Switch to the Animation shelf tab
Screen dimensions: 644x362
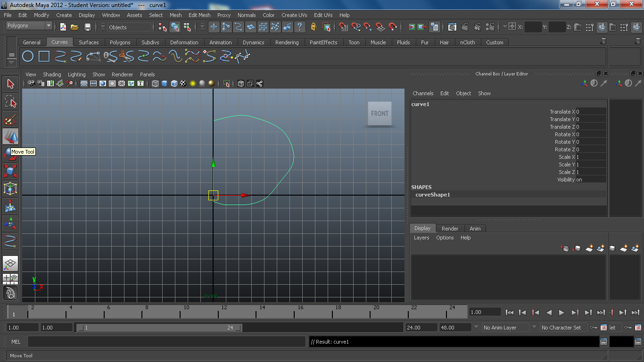pyautogui.click(x=221, y=42)
